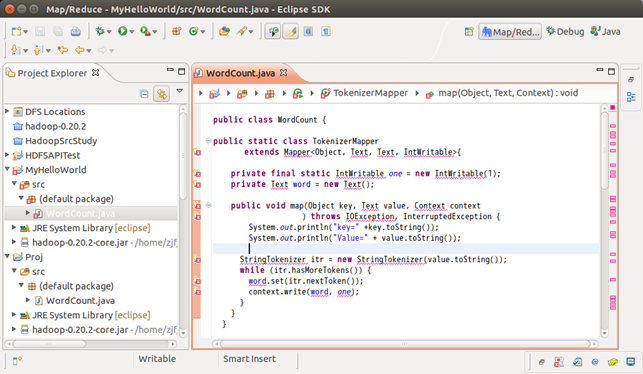Open Project Explorer view menu triangle
This screenshot has height=374, width=643.
coord(180,91)
